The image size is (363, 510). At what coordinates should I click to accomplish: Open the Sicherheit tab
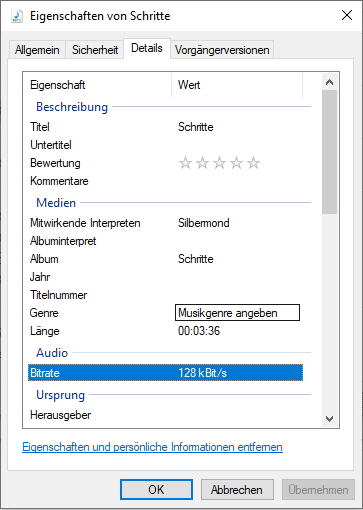(x=95, y=50)
